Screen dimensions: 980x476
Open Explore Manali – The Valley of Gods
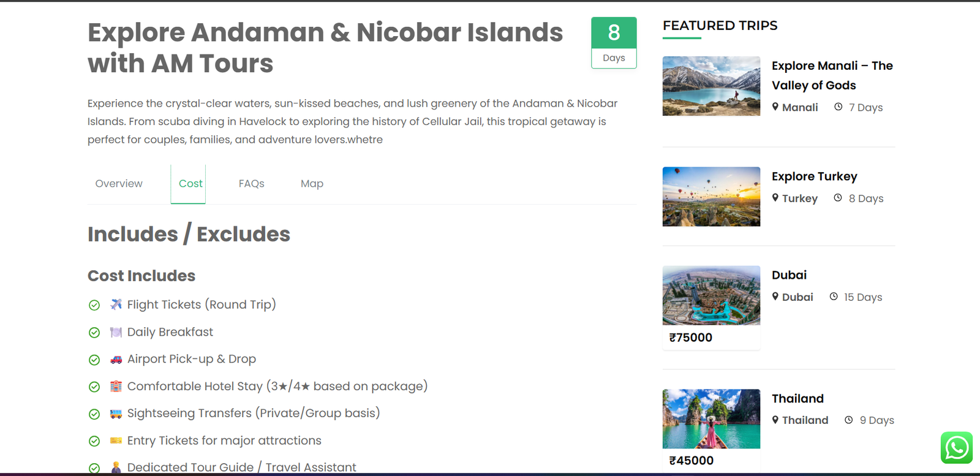click(x=832, y=75)
